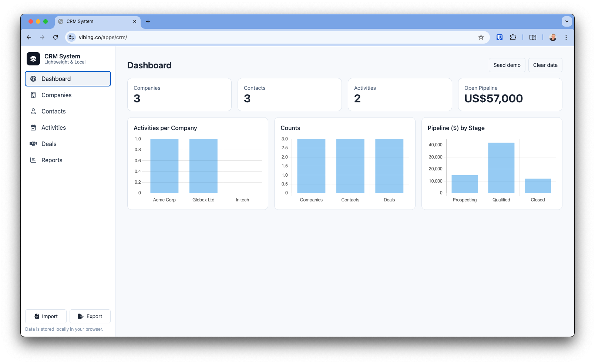
Task: Expand the tab search dropdown arrow
Action: point(567,21)
